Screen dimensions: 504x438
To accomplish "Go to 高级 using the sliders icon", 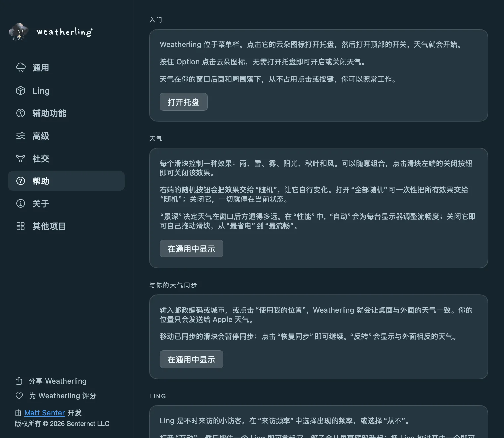I will pos(21,136).
